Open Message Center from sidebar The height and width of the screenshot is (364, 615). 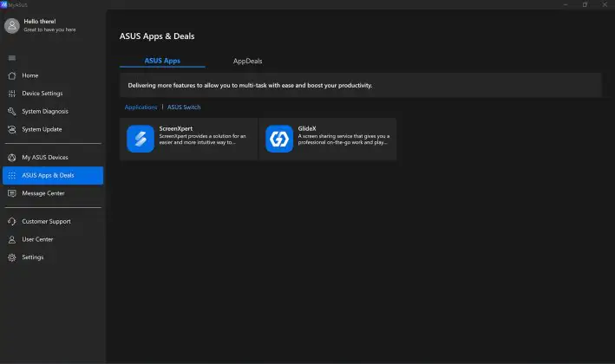pyautogui.click(x=43, y=193)
